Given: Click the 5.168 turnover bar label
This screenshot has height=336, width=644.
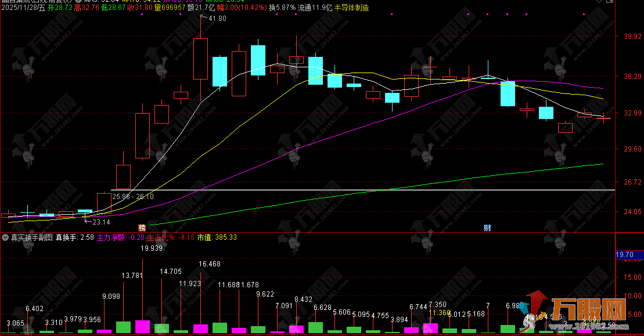Looking at the screenshot, I should point(476,313).
